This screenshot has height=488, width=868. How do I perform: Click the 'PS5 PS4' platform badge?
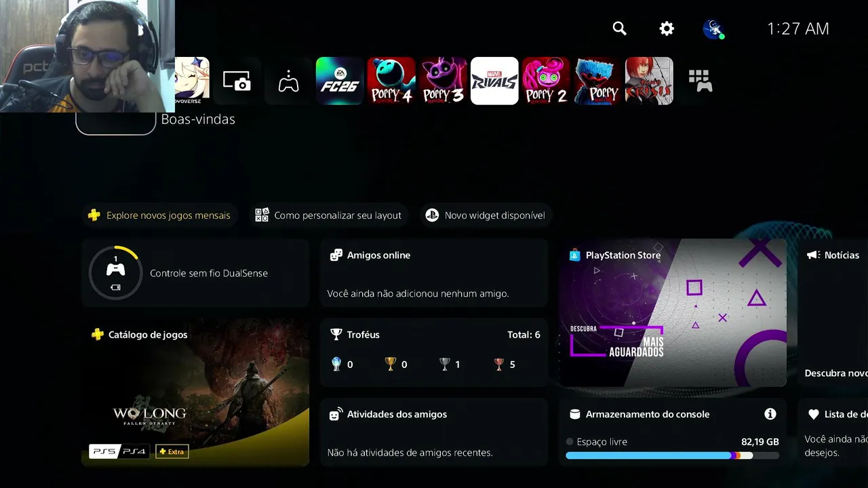pyautogui.click(x=119, y=451)
